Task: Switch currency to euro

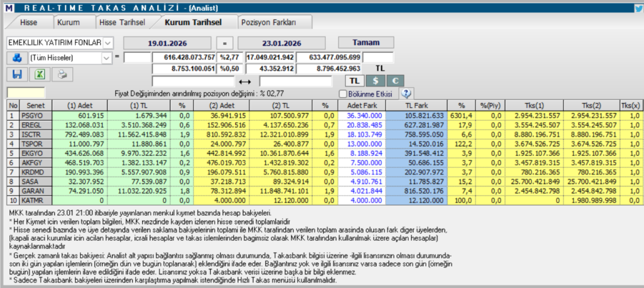Action: tap(395, 81)
